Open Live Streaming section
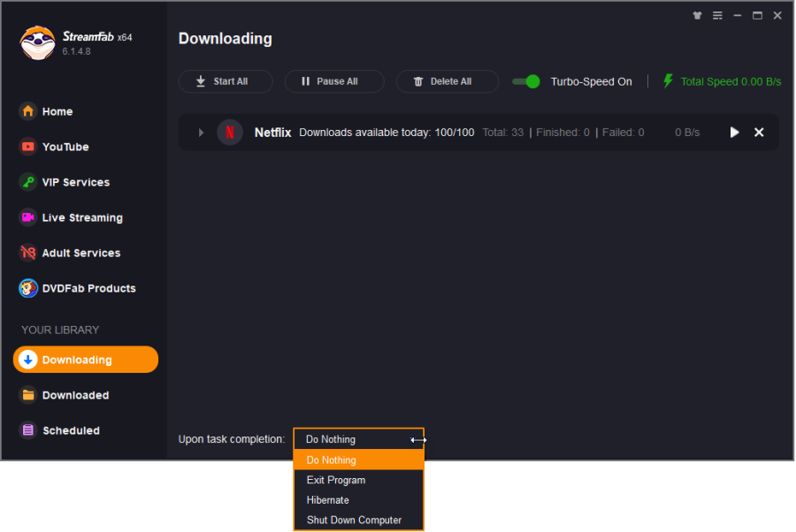Viewport: 796px width, 532px height. click(71, 217)
